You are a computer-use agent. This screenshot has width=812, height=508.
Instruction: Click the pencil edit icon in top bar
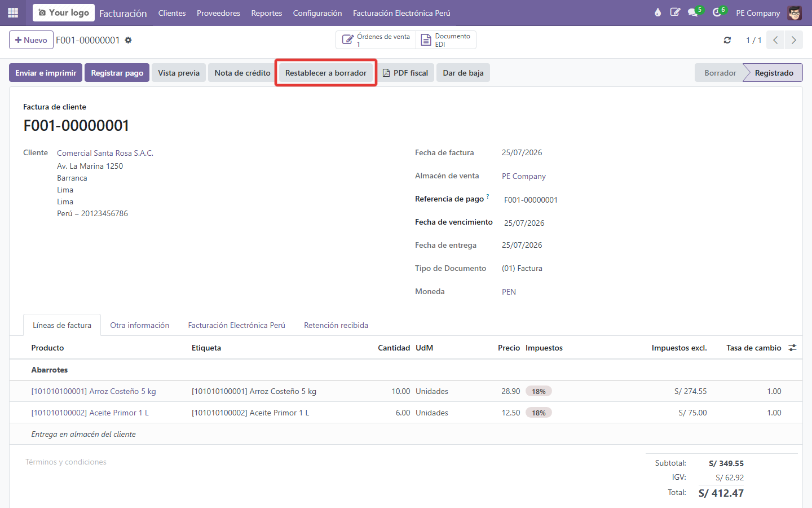tap(675, 12)
